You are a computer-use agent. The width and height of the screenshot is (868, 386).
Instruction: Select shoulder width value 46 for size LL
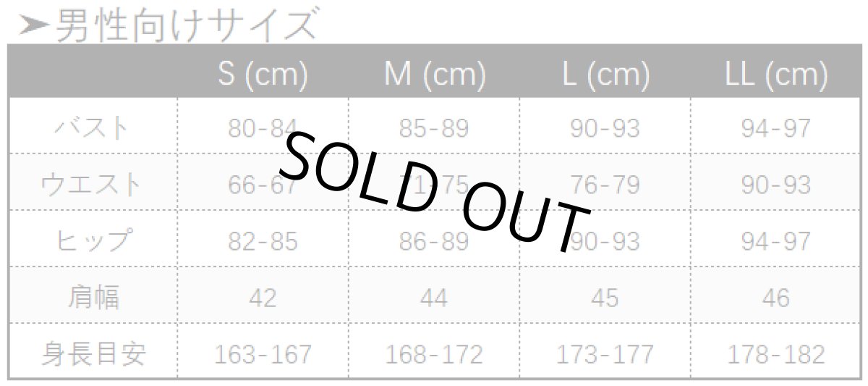click(776, 298)
